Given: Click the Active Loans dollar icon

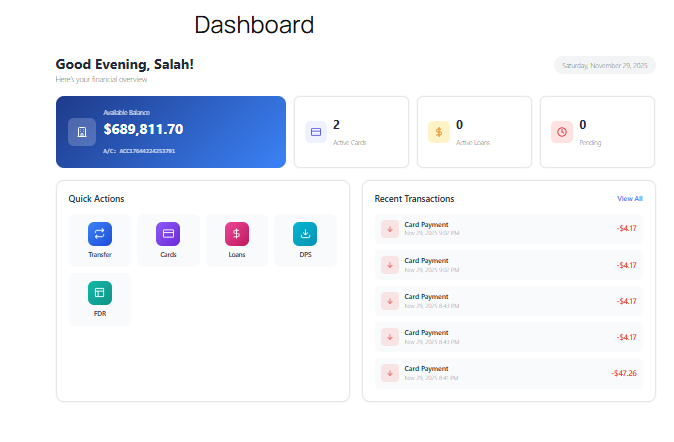Looking at the screenshot, I should 439,132.
